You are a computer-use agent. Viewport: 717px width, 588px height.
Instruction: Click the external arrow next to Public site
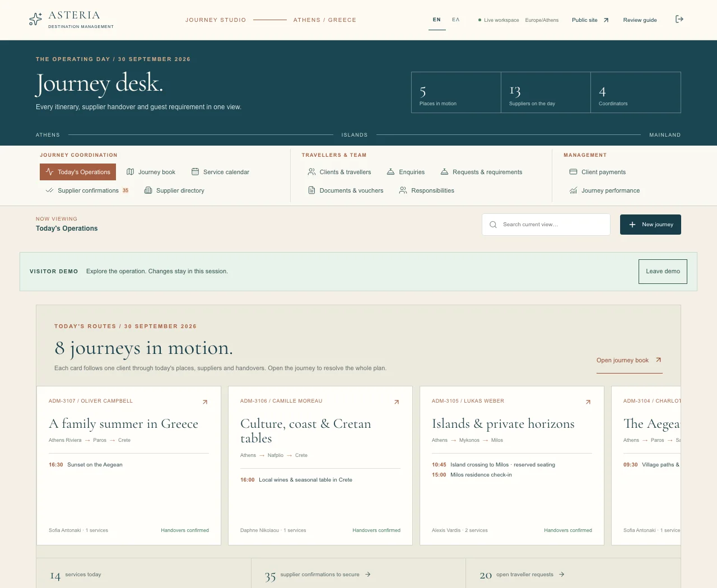click(x=606, y=20)
